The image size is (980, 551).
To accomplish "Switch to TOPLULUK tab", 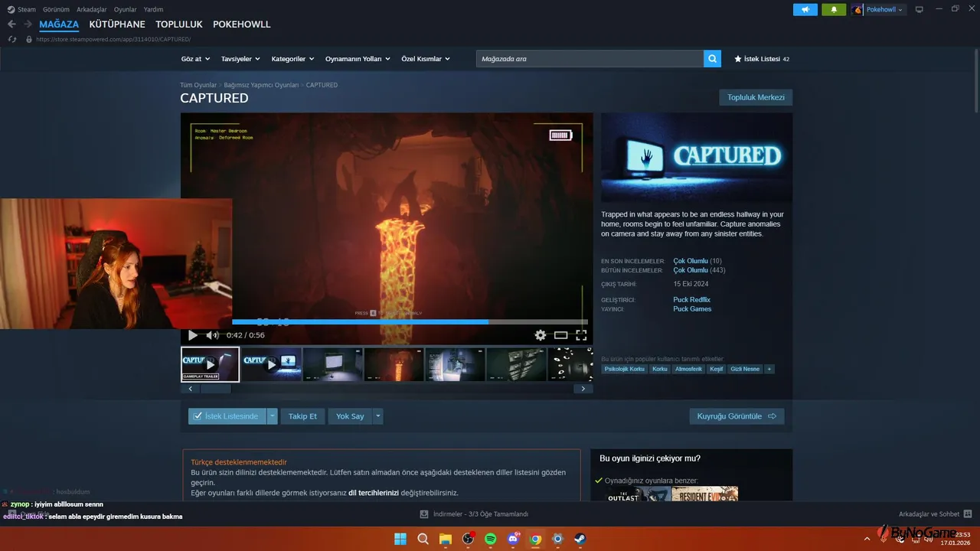I will [x=179, y=24].
